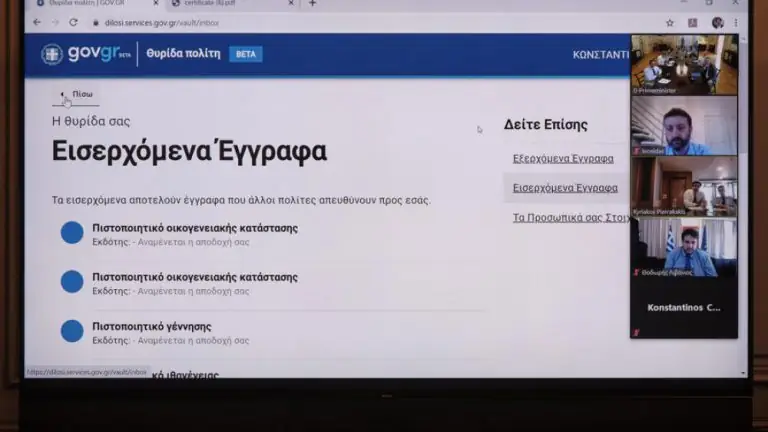Image resolution: width=768 pixels, height=432 pixels.
Task: Click the muted mic icon on the Konstantinos tile
Action: coord(636,333)
